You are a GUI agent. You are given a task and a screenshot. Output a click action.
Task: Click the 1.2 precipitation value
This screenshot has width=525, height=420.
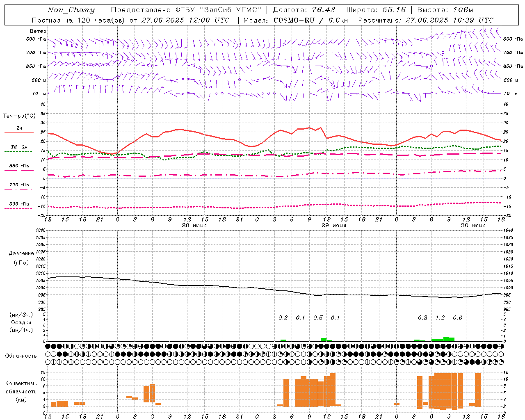440,318
